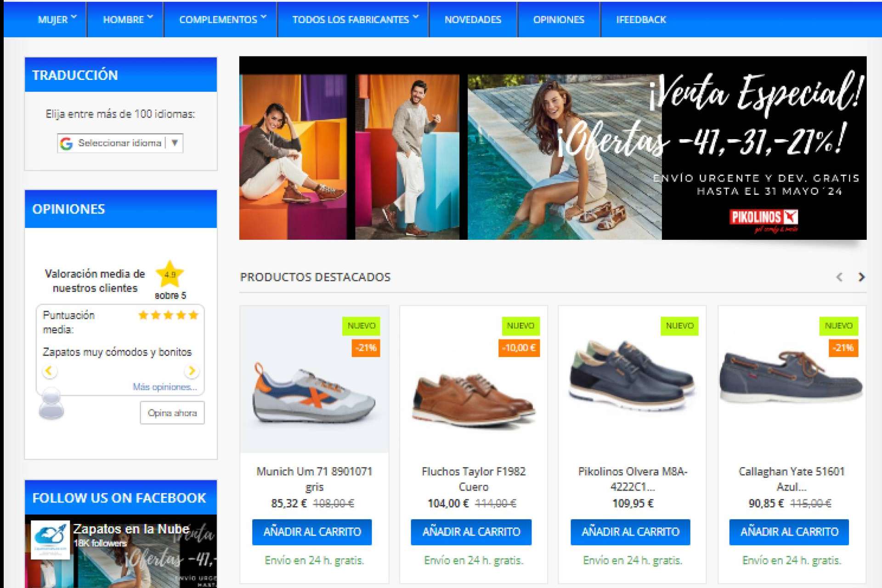882x588 pixels.
Task: Open the Seleccionar idioma dropdown
Action: click(x=120, y=143)
